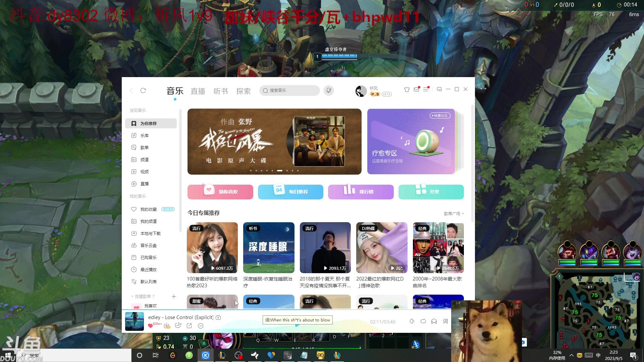Image resolution: width=644 pixels, height=362 pixels.
Task: Click the 每日推荐 button
Action: (x=290, y=192)
